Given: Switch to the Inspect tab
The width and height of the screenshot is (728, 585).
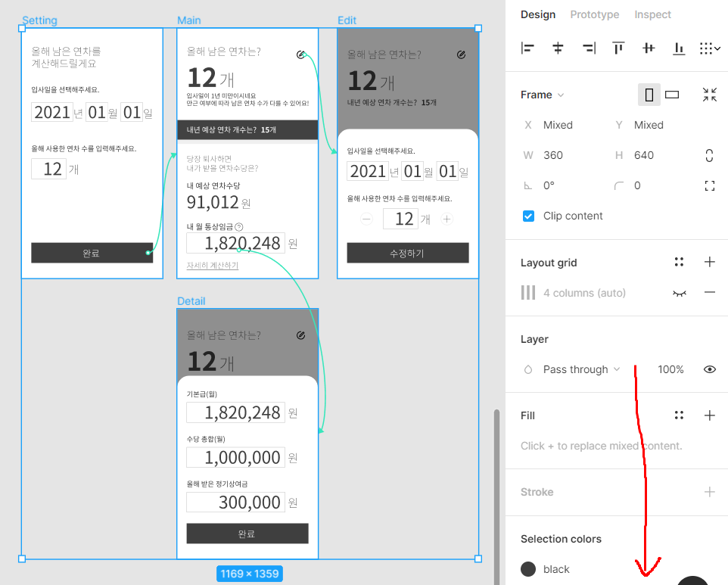Looking at the screenshot, I should (x=652, y=14).
